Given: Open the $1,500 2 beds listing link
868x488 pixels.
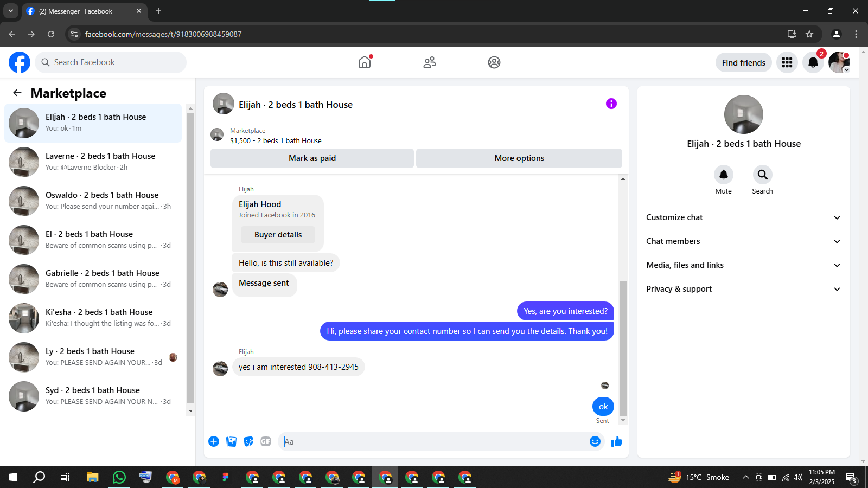Looking at the screenshot, I should coord(276,141).
